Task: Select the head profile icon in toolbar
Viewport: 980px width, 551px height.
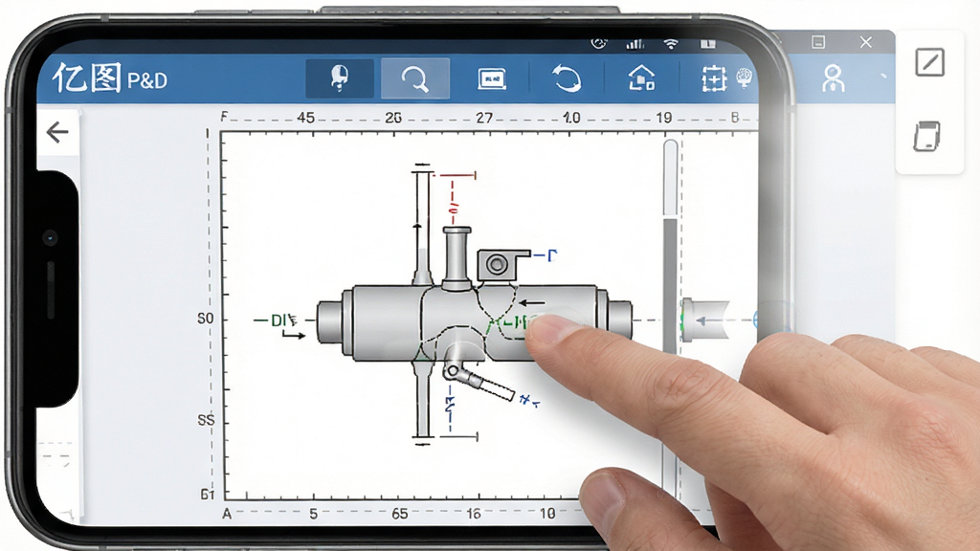Action: point(340,78)
